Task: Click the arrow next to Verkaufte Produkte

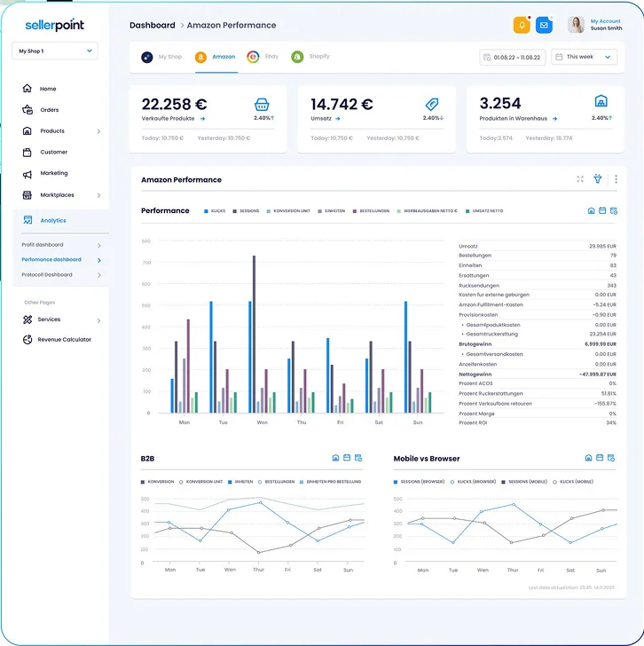Action: (202, 119)
